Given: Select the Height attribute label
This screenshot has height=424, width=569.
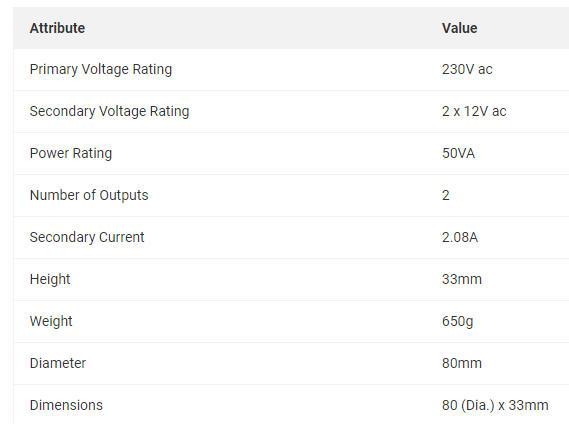Looking at the screenshot, I should [x=50, y=280].
